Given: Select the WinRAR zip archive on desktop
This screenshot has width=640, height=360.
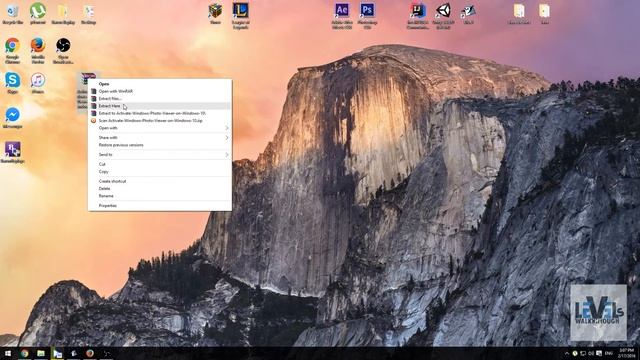Looking at the screenshot, I should [x=83, y=91].
